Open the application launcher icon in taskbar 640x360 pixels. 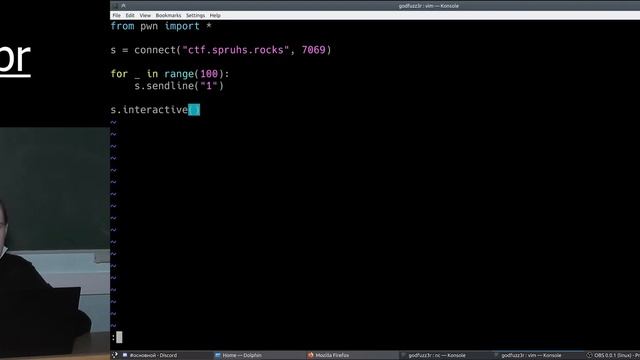[115, 355]
